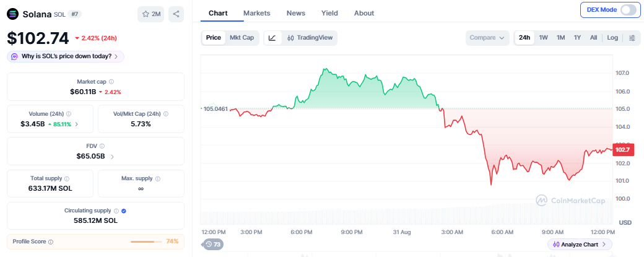Expand the FDV chevron
The image size is (644, 257).
(113, 157)
